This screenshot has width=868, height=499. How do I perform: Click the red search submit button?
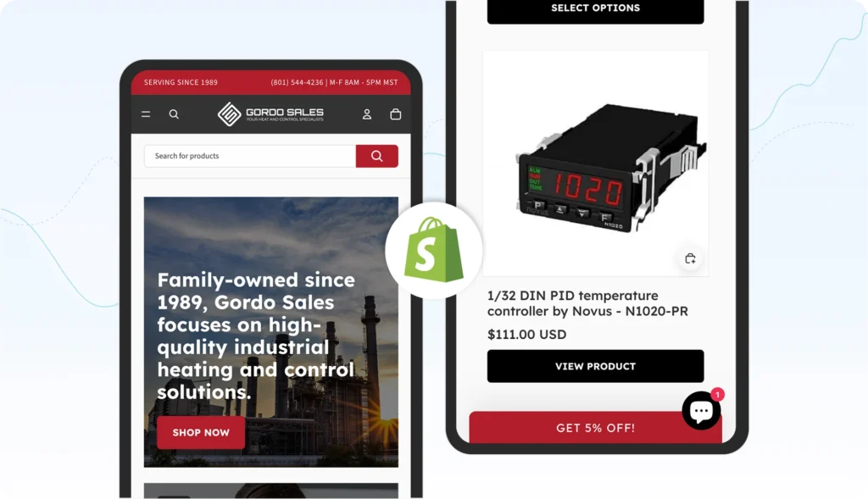tap(377, 156)
